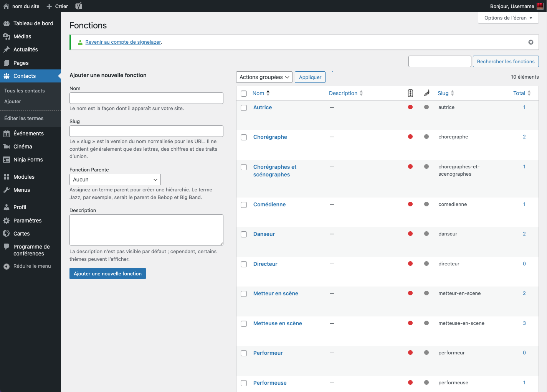Click the Yoast SEO score column icon
The height and width of the screenshot is (392, 547).
point(410,93)
